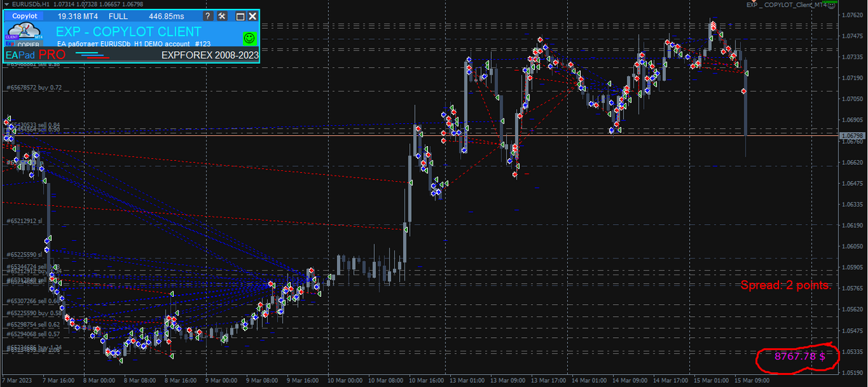Click the EXP _ COPYLOT_Client_MT4 expert label
This screenshot has height=387, width=868.
coord(786,5)
